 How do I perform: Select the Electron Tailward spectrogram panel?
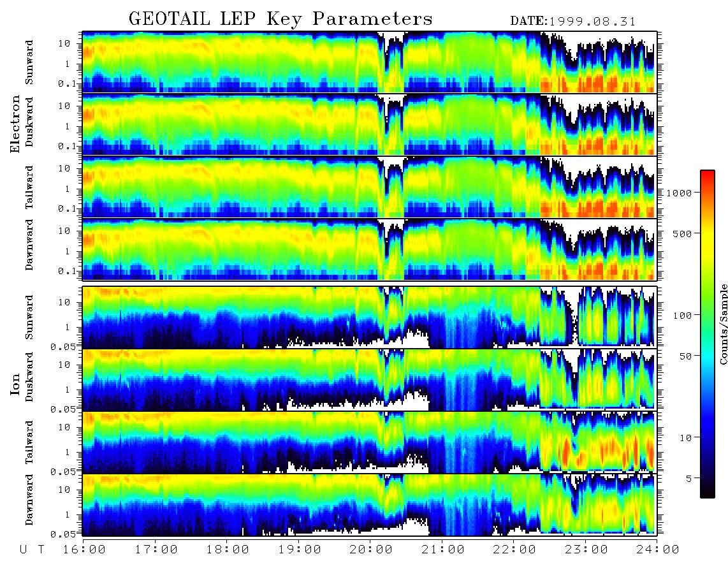[x=370, y=187]
